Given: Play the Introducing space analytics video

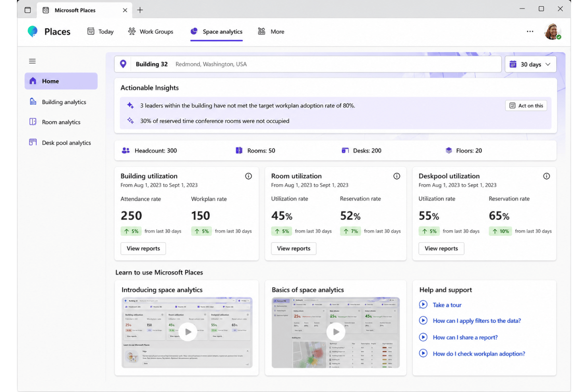Looking at the screenshot, I should 188,332.
